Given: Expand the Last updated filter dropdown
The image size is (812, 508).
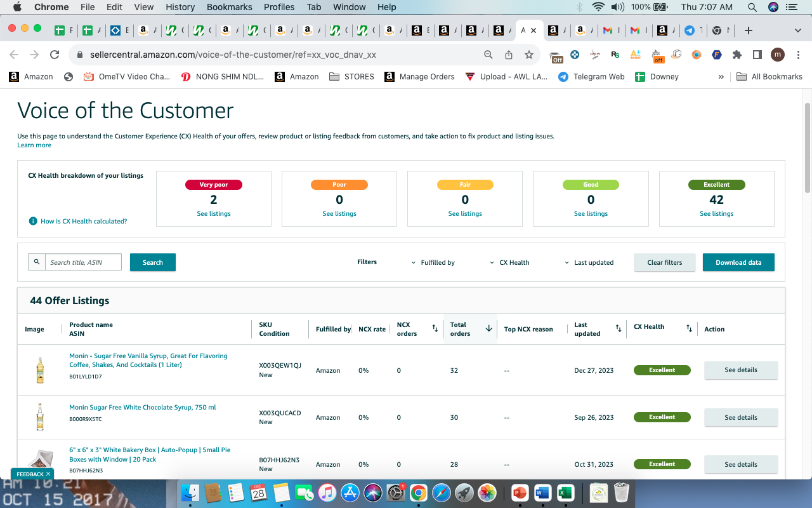Looking at the screenshot, I should [x=589, y=262].
